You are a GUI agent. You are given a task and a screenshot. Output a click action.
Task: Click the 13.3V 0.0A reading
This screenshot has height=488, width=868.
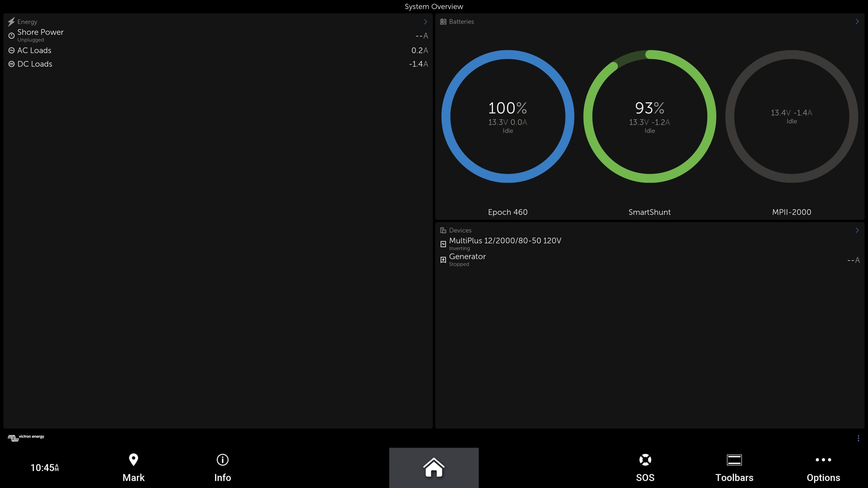click(508, 122)
